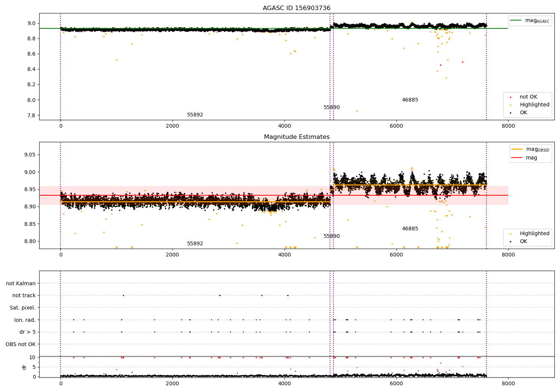The height and width of the screenshot is (392, 560).
Task: Click the green mag AGASC legend line sample
Action: coord(516,21)
